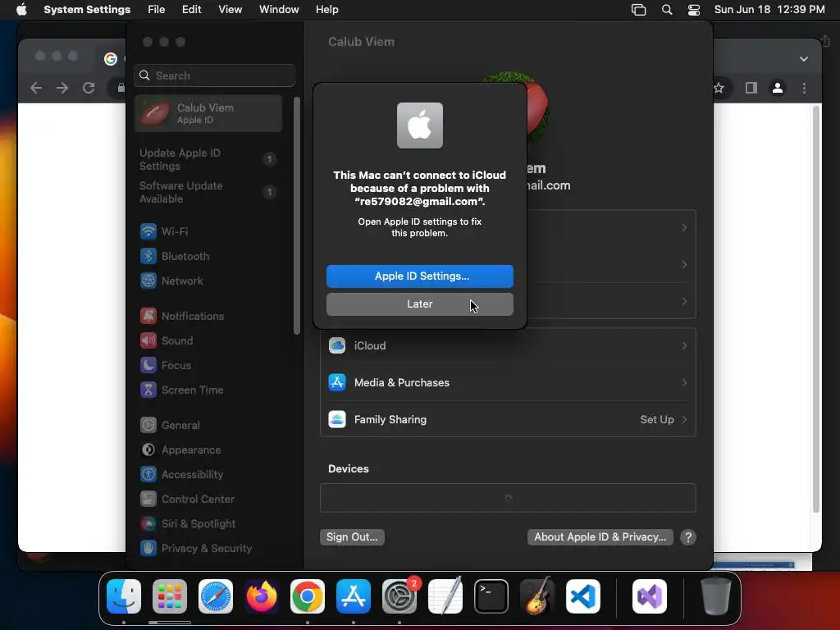Open System Settings menu in menu bar
The width and height of the screenshot is (840, 630).
87,10
